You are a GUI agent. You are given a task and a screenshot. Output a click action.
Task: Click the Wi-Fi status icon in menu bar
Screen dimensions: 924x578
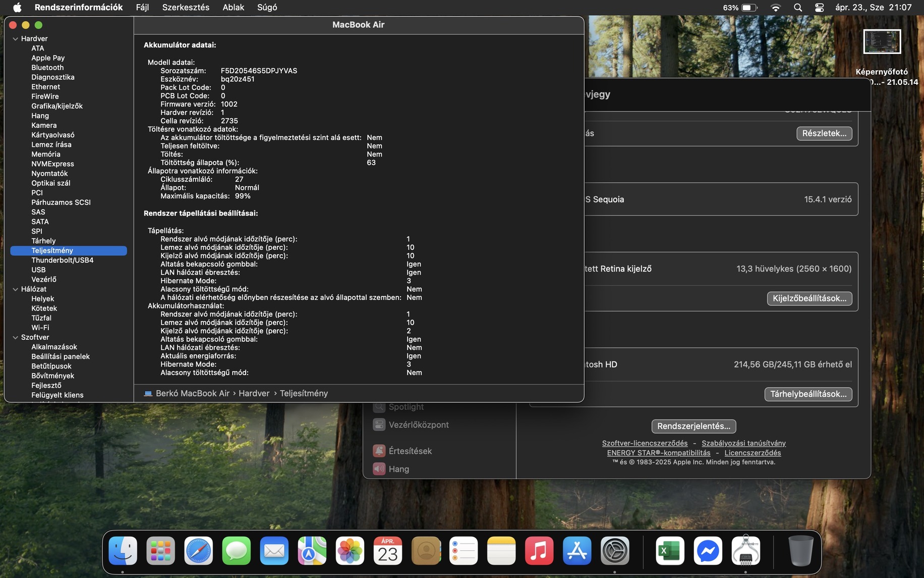pyautogui.click(x=776, y=8)
